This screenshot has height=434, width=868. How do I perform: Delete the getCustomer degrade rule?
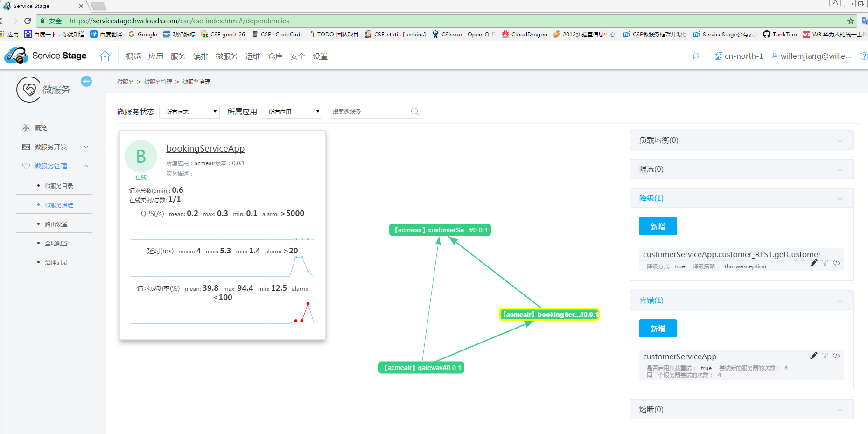825,263
